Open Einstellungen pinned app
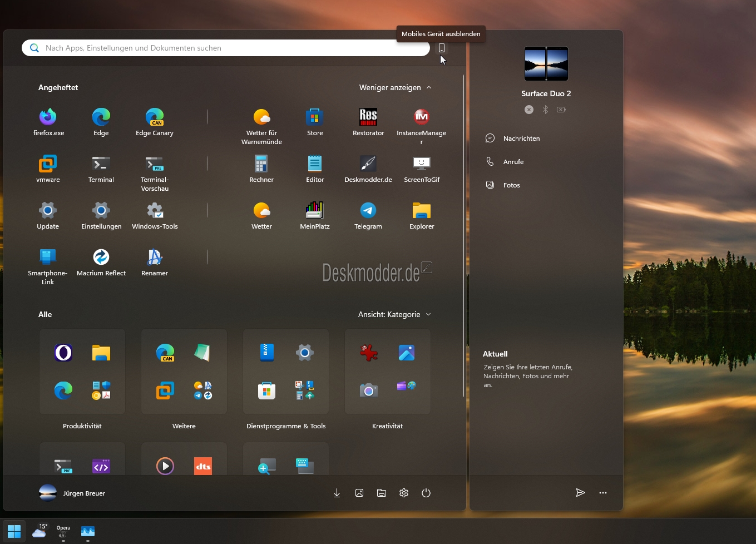The image size is (756, 544). [101, 216]
